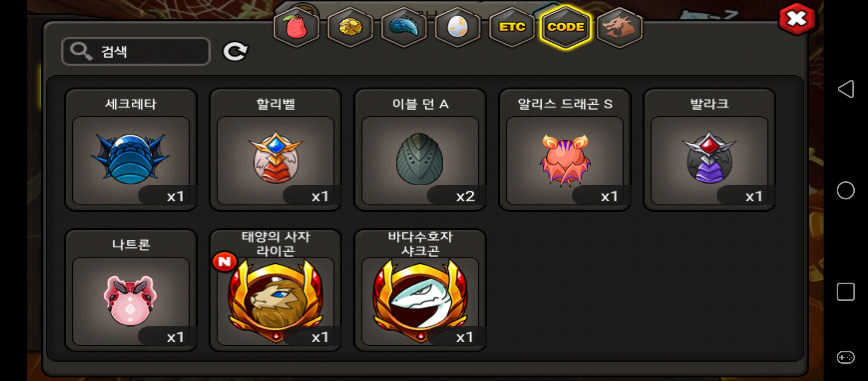Close the inventory with the red X

[x=797, y=19]
